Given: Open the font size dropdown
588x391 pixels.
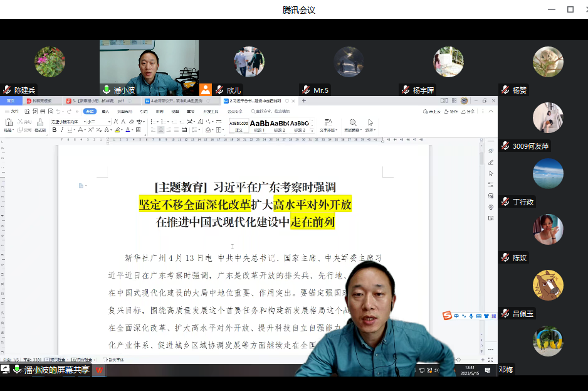Looking at the screenshot, I should 99,122.
